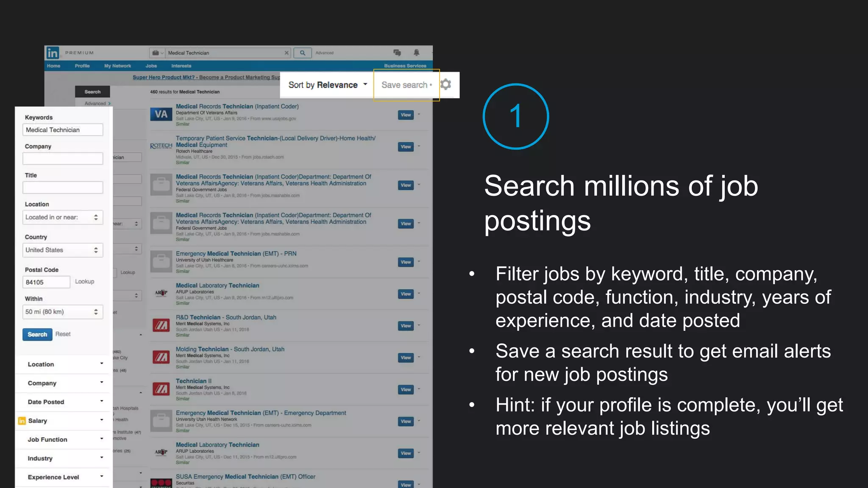868x488 pixels.
Task: Click the empty Company input field
Action: click(x=63, y=159)
